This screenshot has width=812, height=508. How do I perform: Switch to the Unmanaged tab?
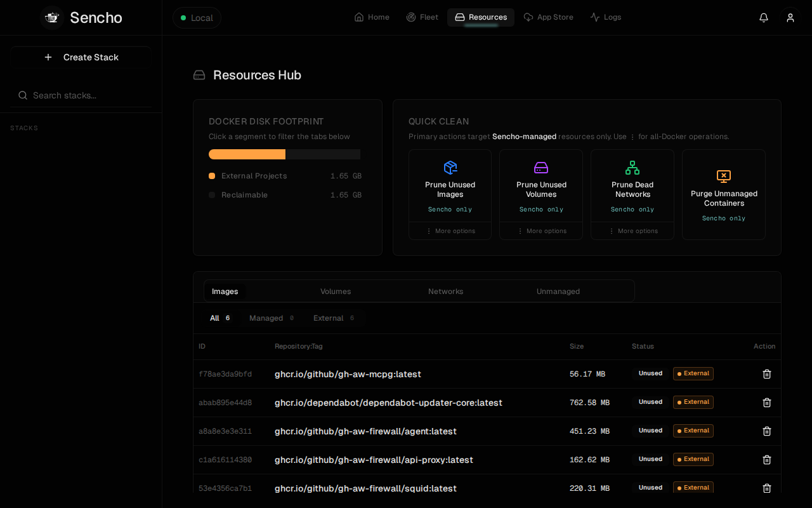click(x=558, y=291)
